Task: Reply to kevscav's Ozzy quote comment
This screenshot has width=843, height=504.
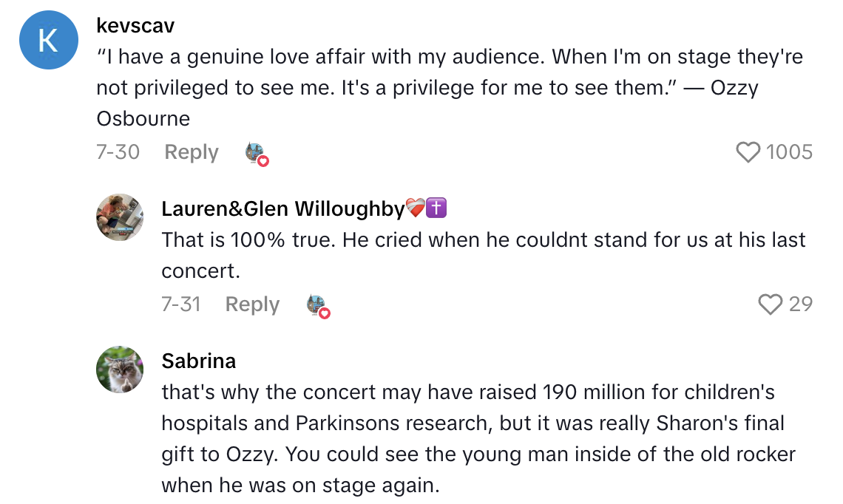Action: coord(192,152)
